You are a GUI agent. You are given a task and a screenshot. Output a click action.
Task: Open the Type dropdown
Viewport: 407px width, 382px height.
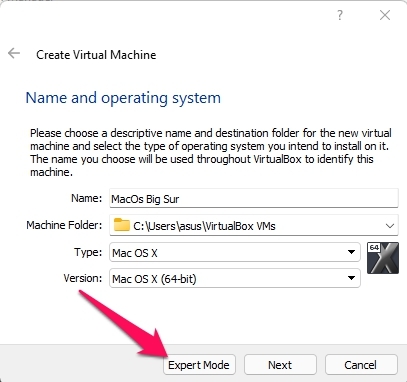[x=235, y=252]
